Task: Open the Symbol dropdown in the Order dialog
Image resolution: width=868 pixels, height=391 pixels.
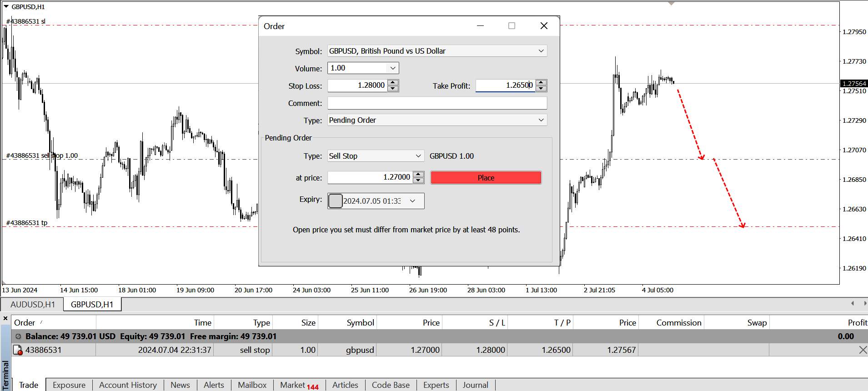Action: (x=541, y=51)
